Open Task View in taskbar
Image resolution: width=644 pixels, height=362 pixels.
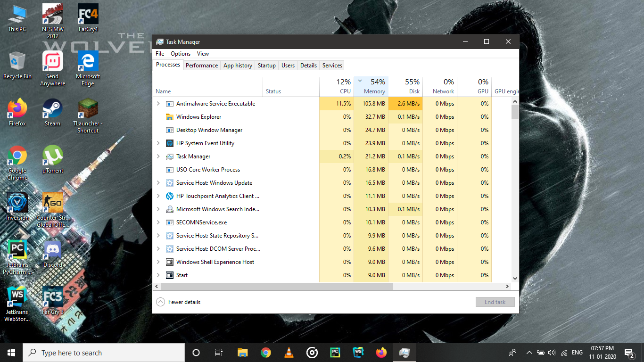[219, 353]
